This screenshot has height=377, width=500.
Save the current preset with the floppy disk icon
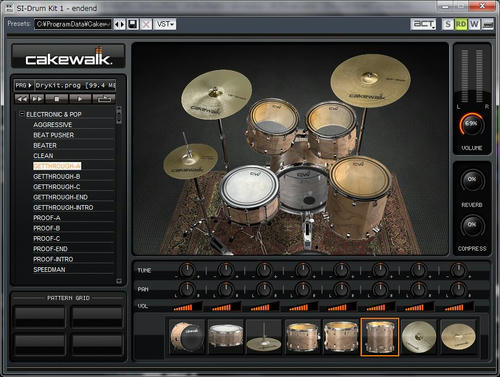click(133, 24)
